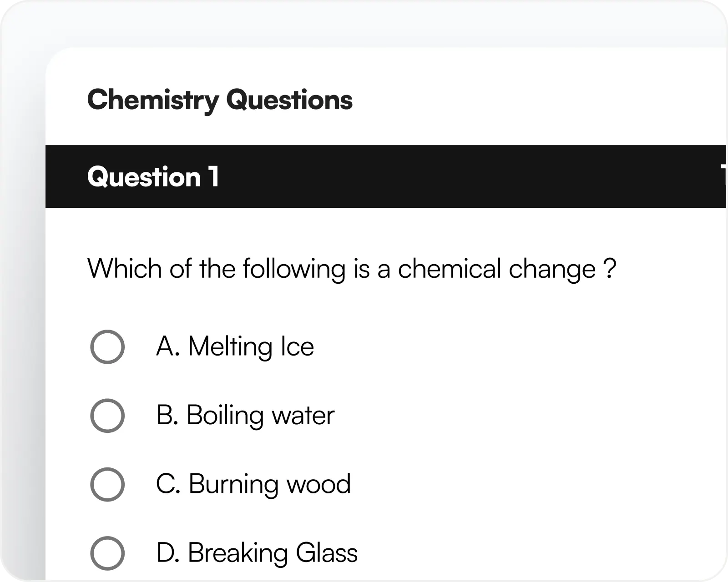Click the 'Question 1' header title
The width and height of the screenshot is (728, 582).
pyautogui.click(x=153, y=176)
